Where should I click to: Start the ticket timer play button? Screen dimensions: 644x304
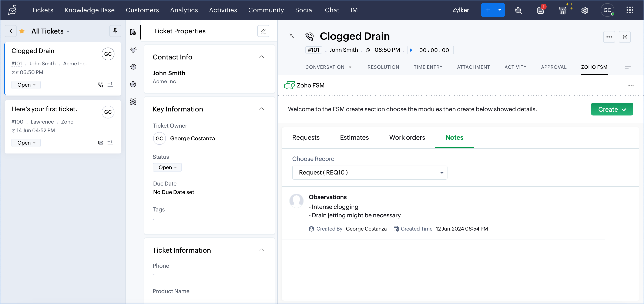click(x=411, y=50)
